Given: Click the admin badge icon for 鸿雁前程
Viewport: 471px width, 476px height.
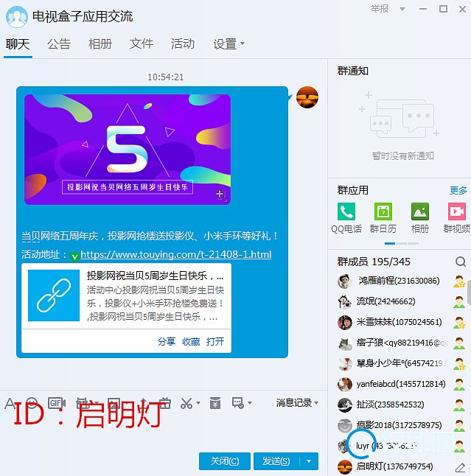Looking at the screenshot, I should point(459,281).
